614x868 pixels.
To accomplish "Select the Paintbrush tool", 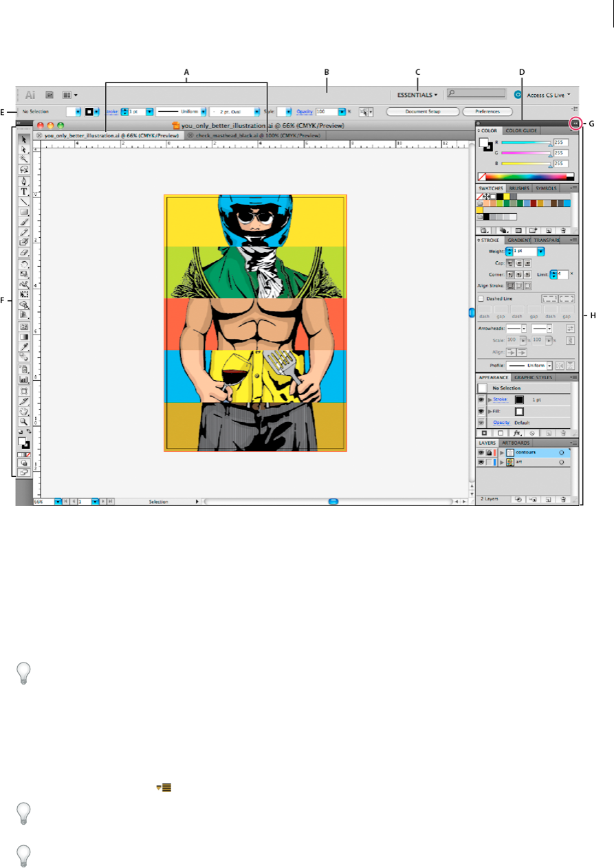I will [23, 221].
